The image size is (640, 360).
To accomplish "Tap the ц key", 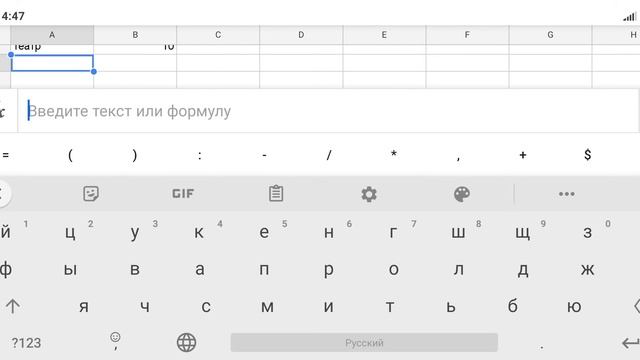I will pos(70,233).
